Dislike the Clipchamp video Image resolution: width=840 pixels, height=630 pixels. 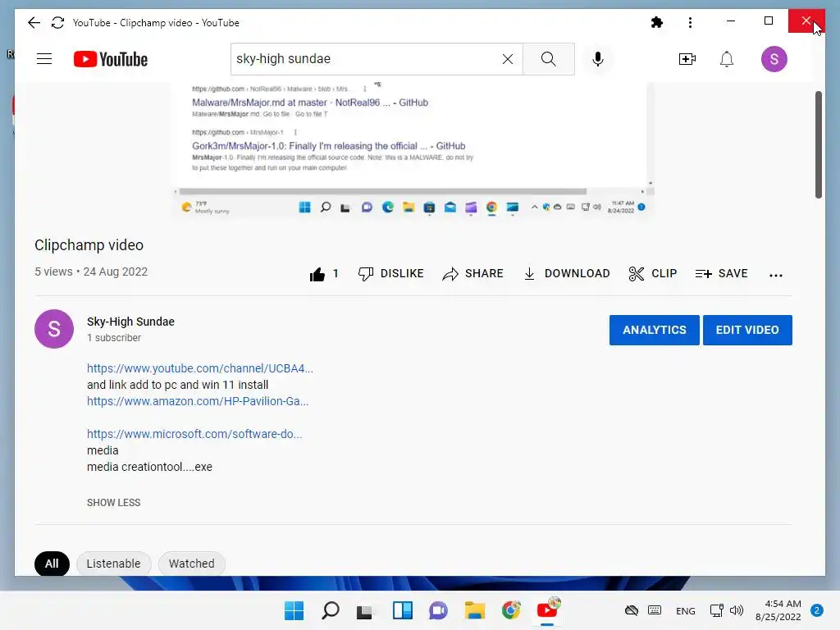391,274
